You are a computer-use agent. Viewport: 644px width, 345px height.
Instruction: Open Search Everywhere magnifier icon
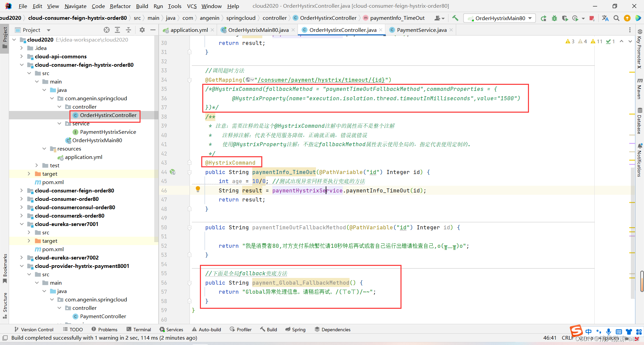click(616, 18)
